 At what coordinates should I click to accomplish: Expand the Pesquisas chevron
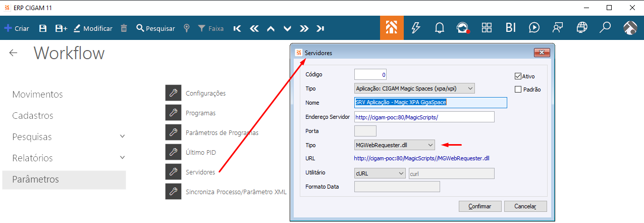click(122, 137)
